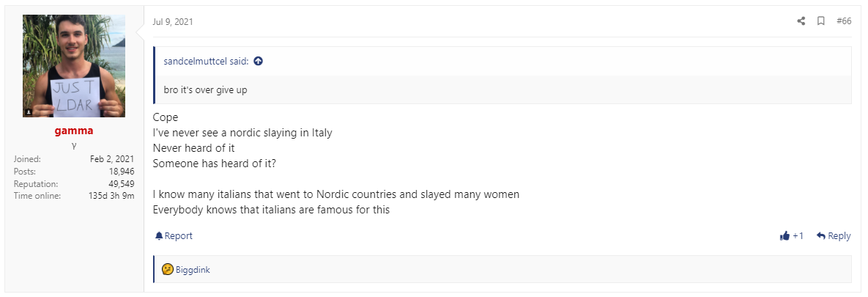Viewport: 868px width, 297px height.
Task: Click the emoji reaction icon beside Biggdink
Action: click(x=167, y=270)
